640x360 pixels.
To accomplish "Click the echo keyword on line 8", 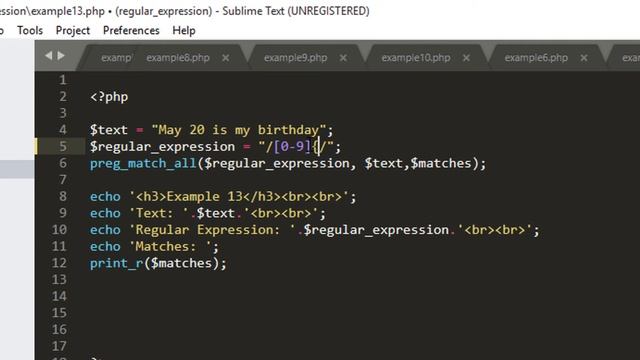I will point(105,197).
